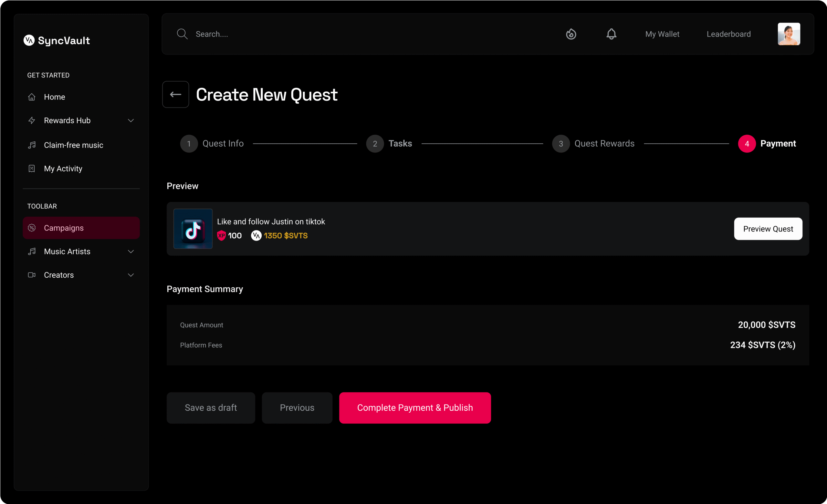Expand the Rewards Hub chevron

[x=131, y=120]
